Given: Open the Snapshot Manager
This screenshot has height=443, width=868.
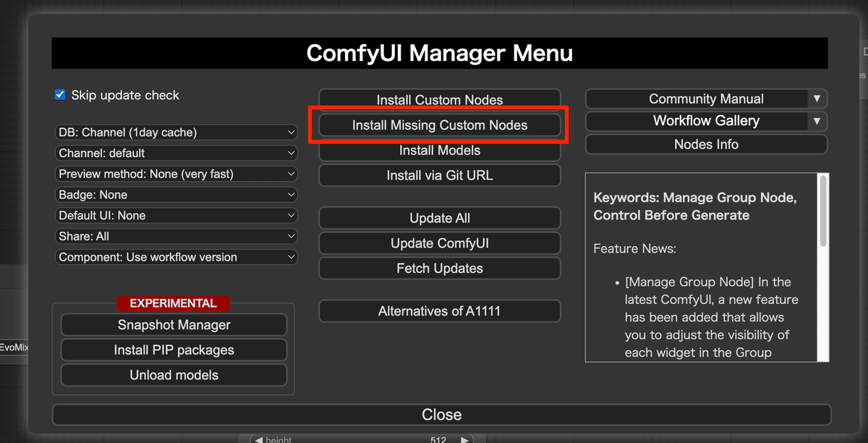Looking at the screenshot, I should (174, 325).
